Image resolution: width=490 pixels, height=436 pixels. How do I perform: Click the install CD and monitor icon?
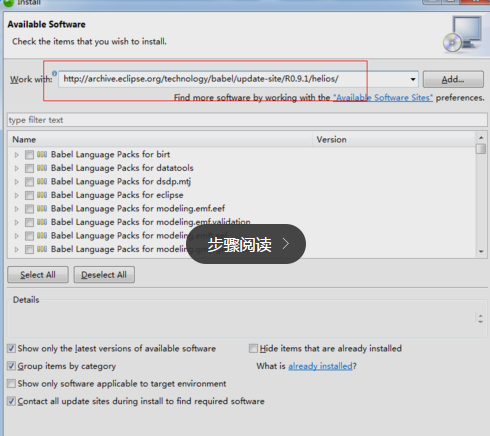click(463, 34)
